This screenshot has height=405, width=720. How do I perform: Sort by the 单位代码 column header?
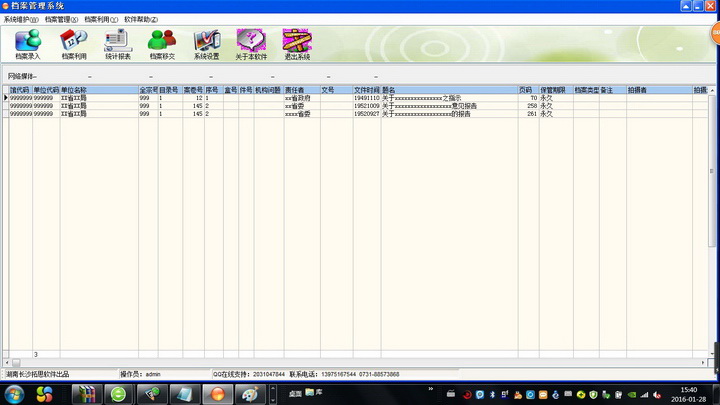(46, 90)
